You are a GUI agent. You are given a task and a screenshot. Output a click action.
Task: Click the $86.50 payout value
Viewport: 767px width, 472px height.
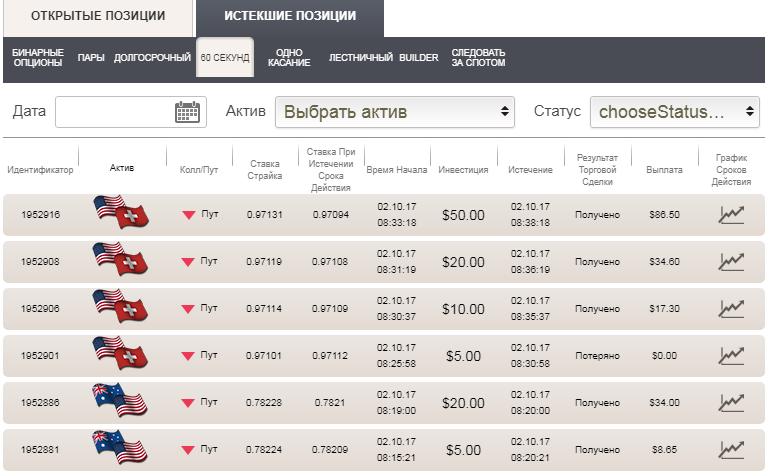pyautogui.click(x=664, y=215)
